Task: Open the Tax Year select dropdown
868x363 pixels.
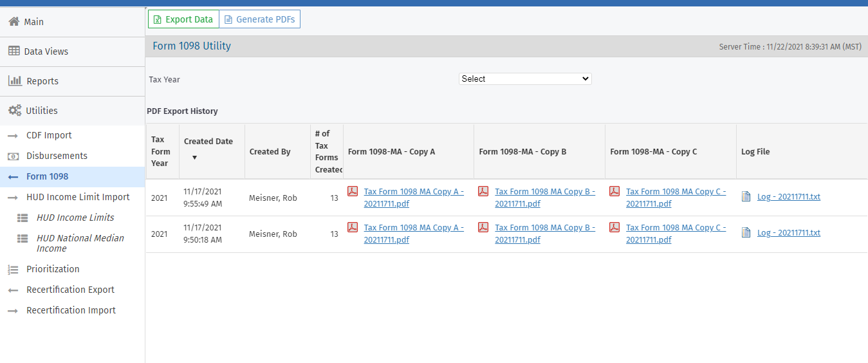Action: [x=525, y=79]
